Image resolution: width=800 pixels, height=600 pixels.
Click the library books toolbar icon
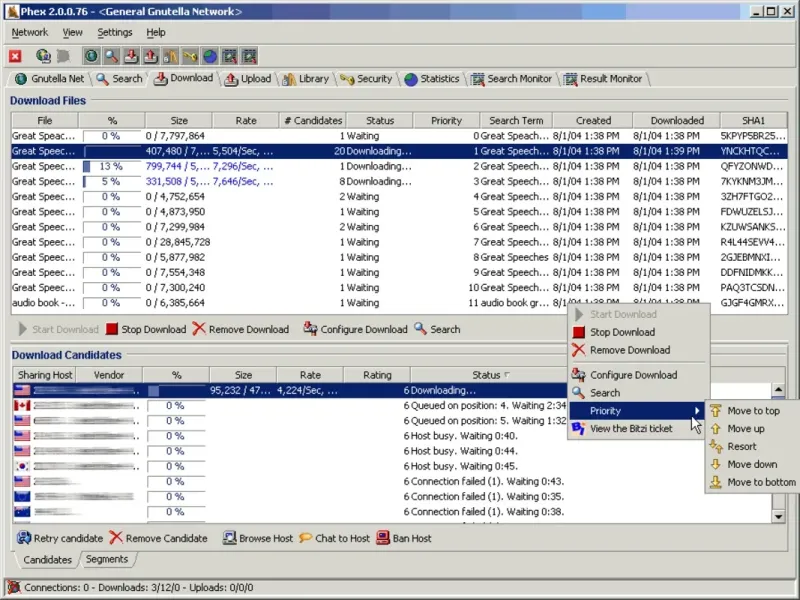click(171, 56)
